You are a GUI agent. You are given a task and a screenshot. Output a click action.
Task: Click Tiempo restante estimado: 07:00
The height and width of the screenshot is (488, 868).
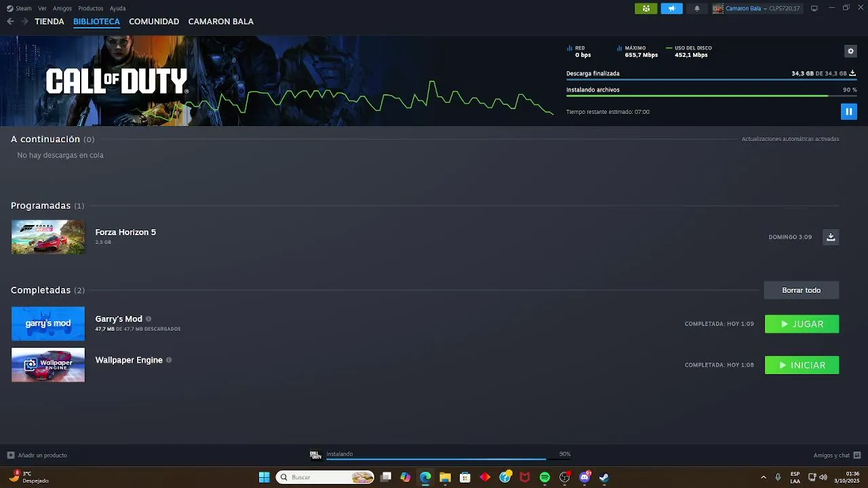point(608,112)
